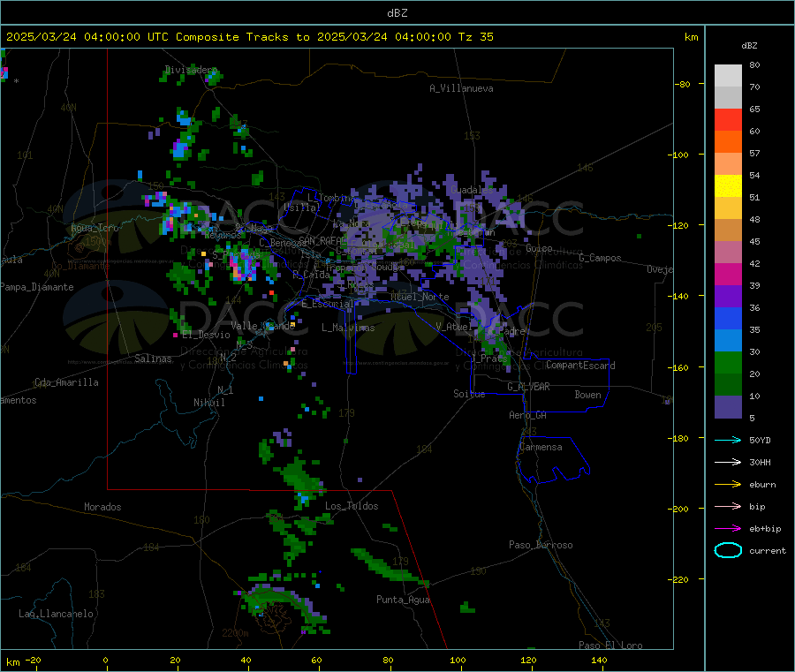Click the Salinas map label
Screen dimensions: 795x672
[153, 359]
